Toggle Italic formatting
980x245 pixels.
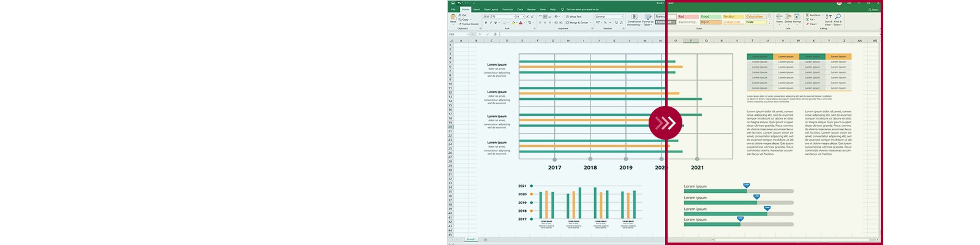491,23
